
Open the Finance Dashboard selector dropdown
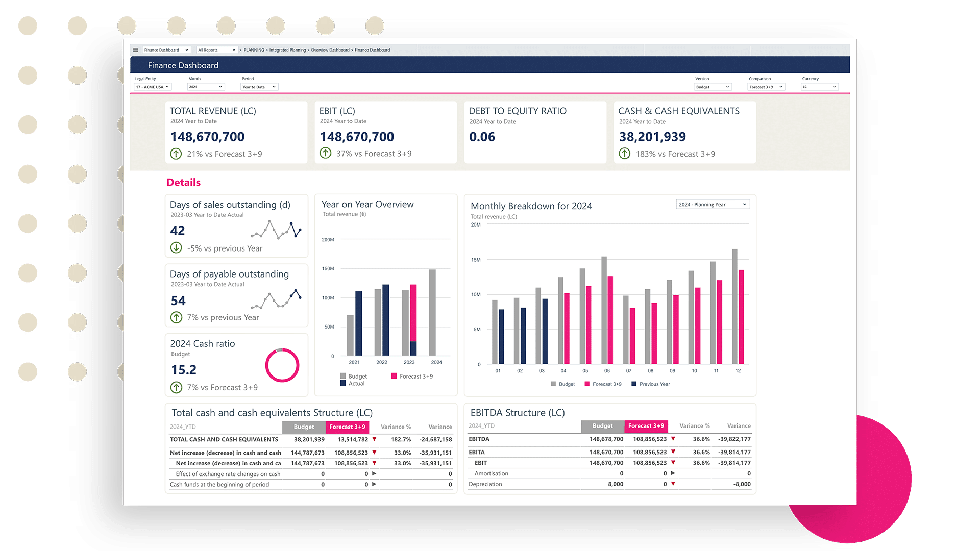pos(166,50)
